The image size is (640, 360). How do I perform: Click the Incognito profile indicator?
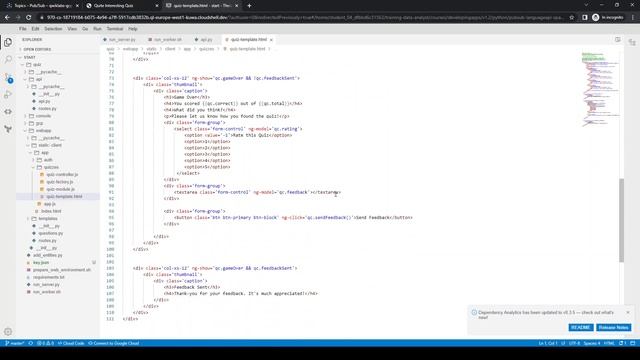[608, 18]
